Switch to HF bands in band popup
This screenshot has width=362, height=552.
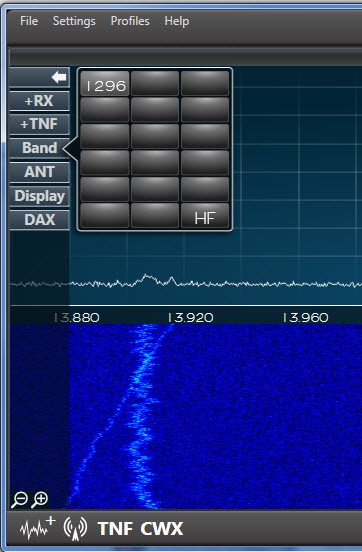(205, 215)
